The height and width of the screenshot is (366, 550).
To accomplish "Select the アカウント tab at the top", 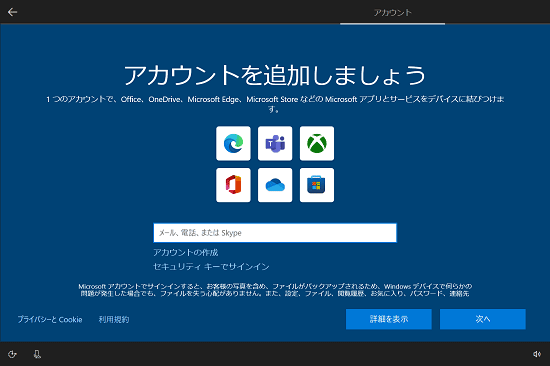I will click(392, 13).
